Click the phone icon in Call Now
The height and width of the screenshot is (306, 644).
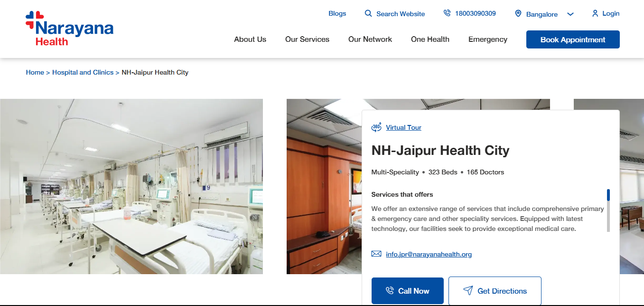390,290
